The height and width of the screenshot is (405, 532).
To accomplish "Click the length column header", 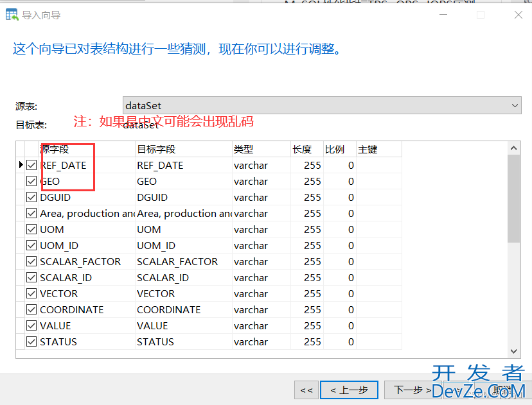I will (x=307, y=149).
